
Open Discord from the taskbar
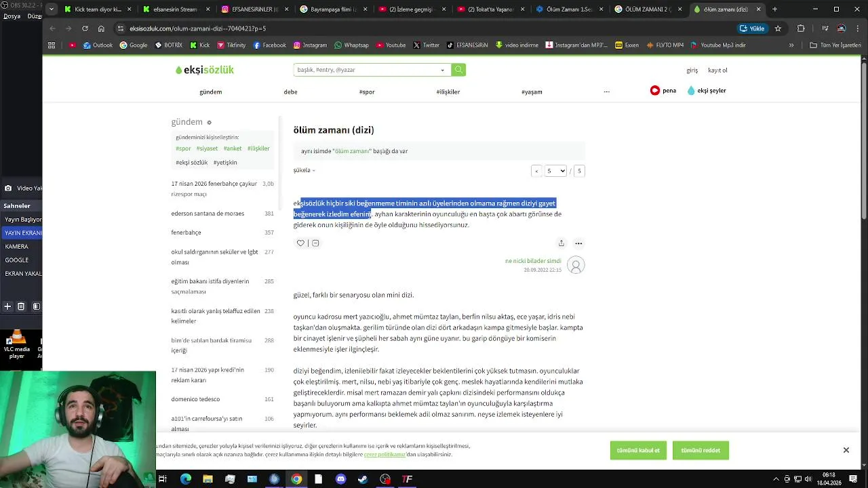340,479
